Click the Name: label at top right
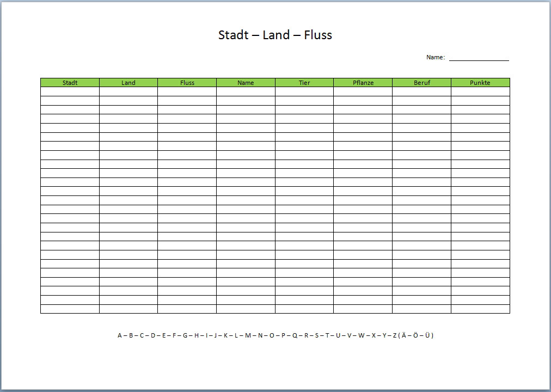551x392 pixels. pyautogui.click(x=436, y=57)
